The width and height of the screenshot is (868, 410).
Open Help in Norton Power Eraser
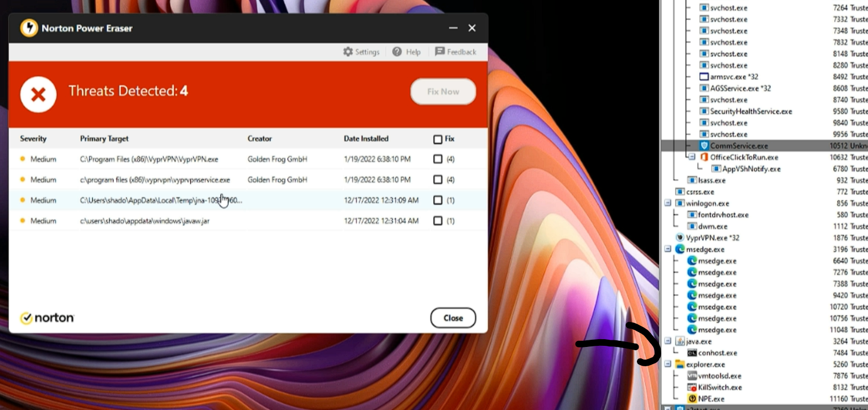(x=406, y=52)
